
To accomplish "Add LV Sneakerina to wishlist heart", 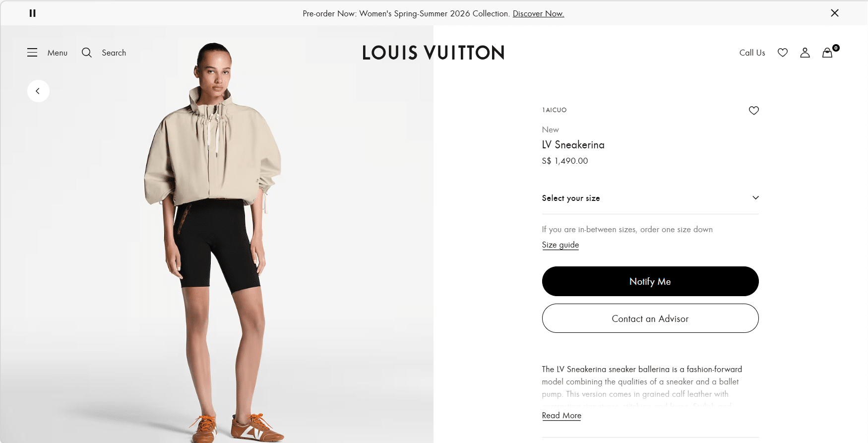I will pos(754,111).
